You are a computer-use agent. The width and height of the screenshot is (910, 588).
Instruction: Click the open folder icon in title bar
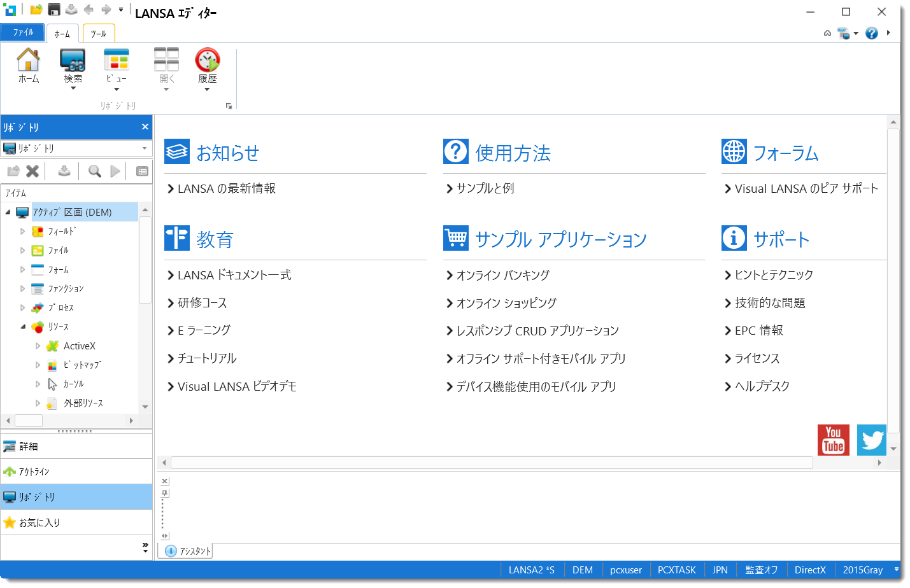(36, 10)
